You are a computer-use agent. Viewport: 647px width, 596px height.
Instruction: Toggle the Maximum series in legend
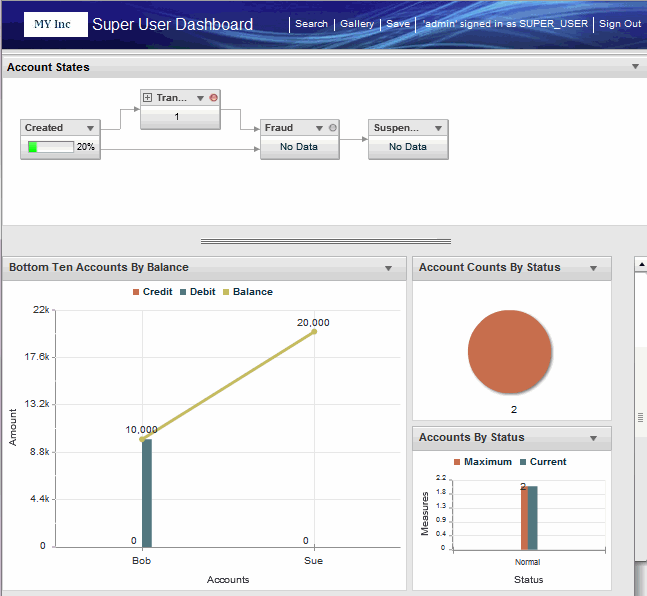click(x=482, y=462)
